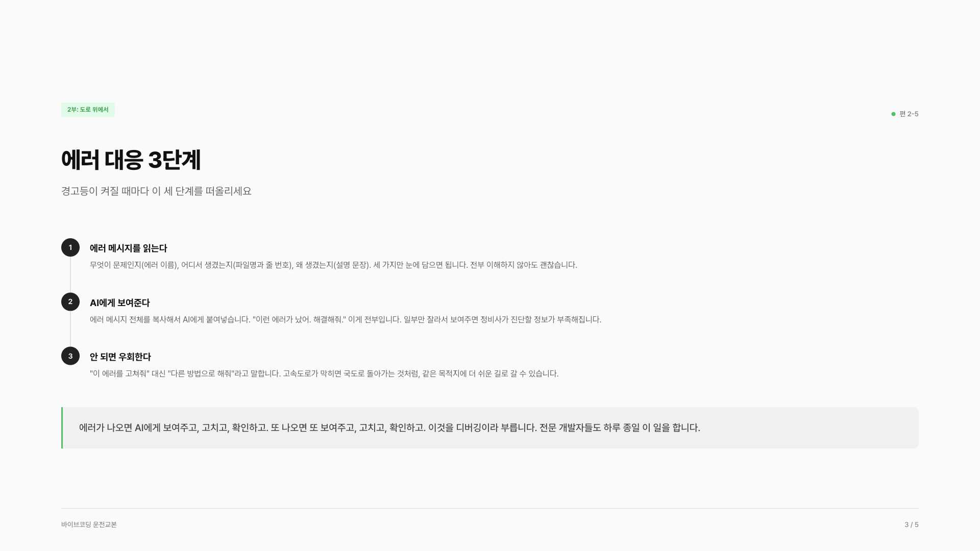Click the step 1 description paragraph
Screen dimensions: 980x551
pyautogui.click(x=333, y=265)
